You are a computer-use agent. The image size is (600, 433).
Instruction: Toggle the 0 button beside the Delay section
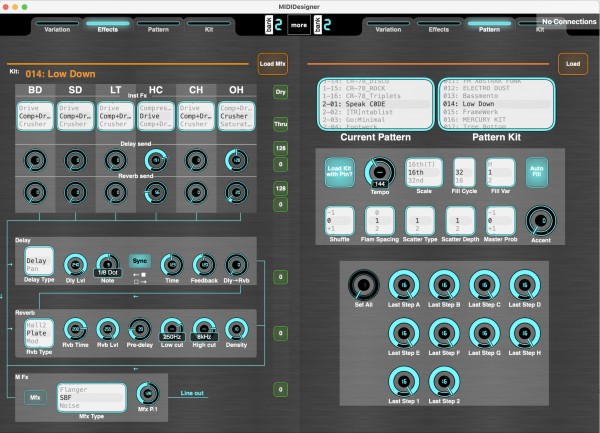[280, 277]
